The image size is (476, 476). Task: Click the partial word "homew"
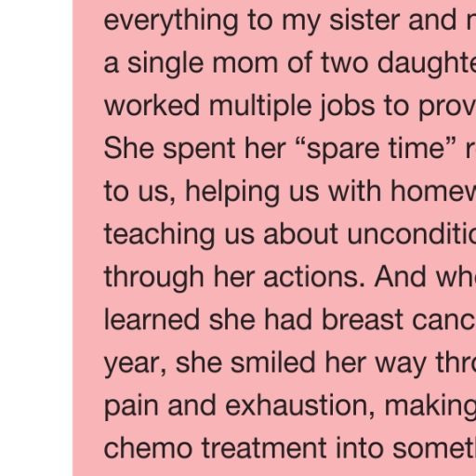(433, 192)
